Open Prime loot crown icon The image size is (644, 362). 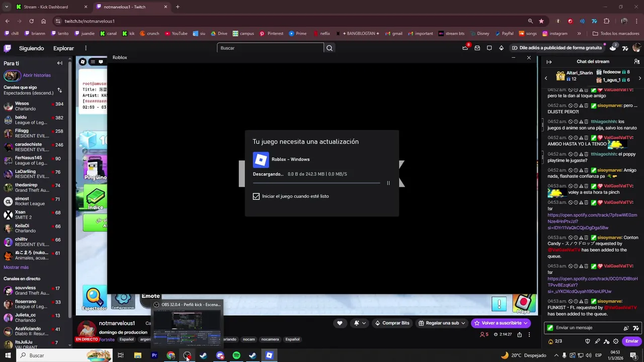tap(465, 48)
